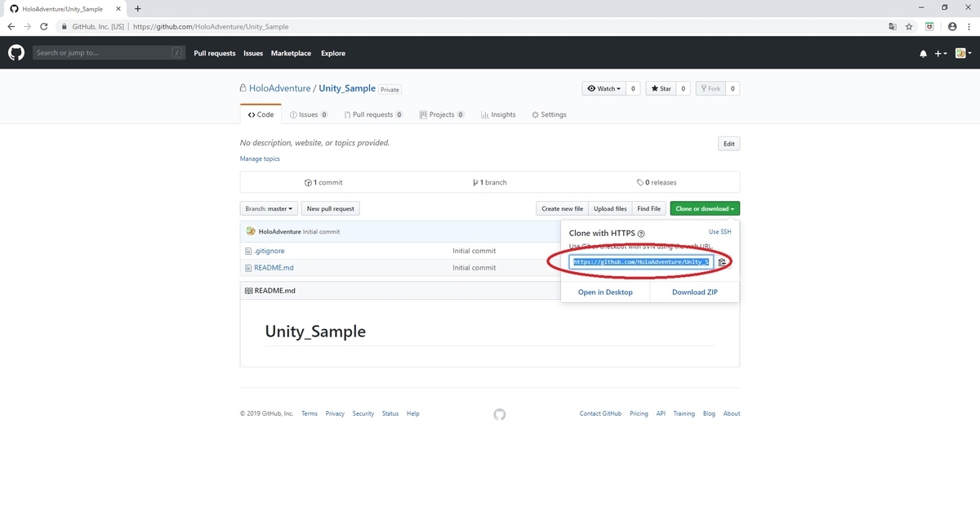The width and height of the screenshot is (980, 531).
Task: Open About footer link
Action: [x=732, y=413]
